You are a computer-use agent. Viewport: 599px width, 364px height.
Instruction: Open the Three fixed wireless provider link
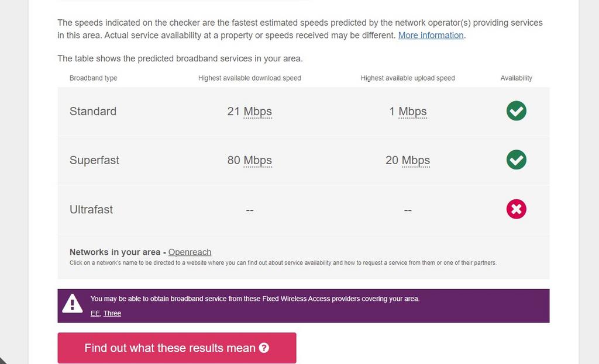coord(112,313)
